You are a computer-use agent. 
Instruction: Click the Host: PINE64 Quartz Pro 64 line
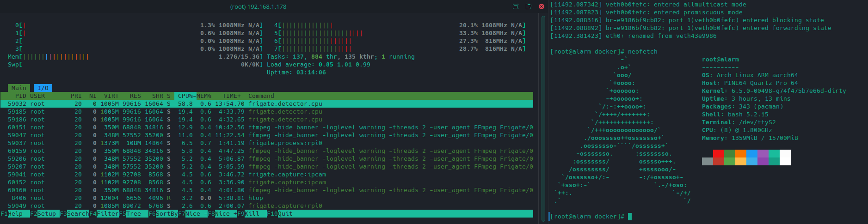click(x=750, y=83)
